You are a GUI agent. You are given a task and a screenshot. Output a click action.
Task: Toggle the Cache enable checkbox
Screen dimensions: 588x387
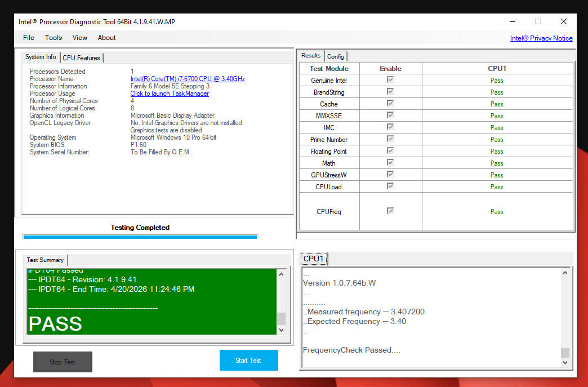point(390,103)
